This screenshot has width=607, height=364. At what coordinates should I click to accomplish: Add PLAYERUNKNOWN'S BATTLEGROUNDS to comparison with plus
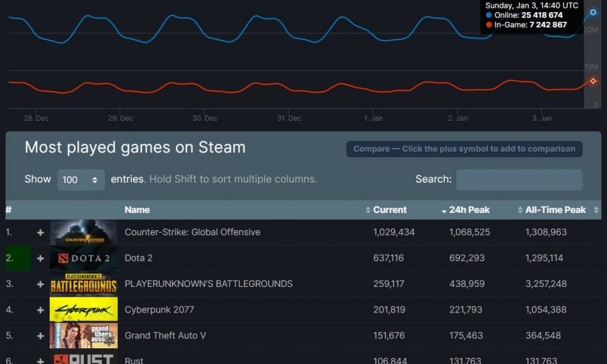click(x=40, y=285)
